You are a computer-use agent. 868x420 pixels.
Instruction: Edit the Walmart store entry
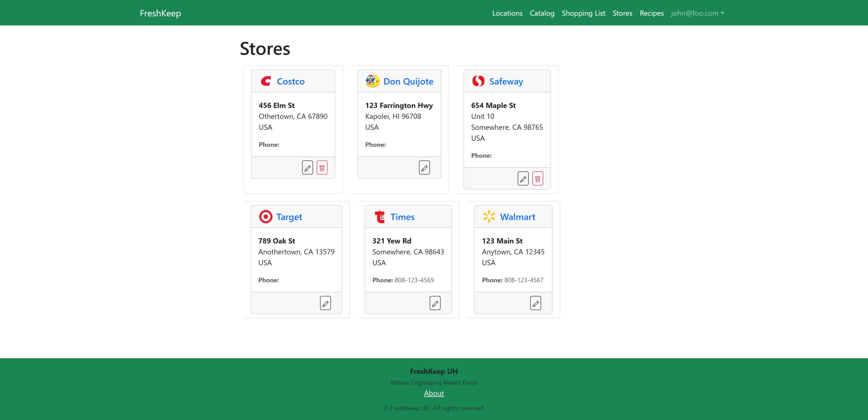tap(536, 303)
